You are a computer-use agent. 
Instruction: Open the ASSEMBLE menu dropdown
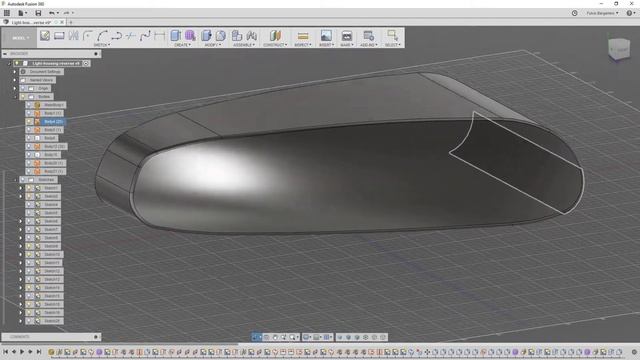point(244,44)
